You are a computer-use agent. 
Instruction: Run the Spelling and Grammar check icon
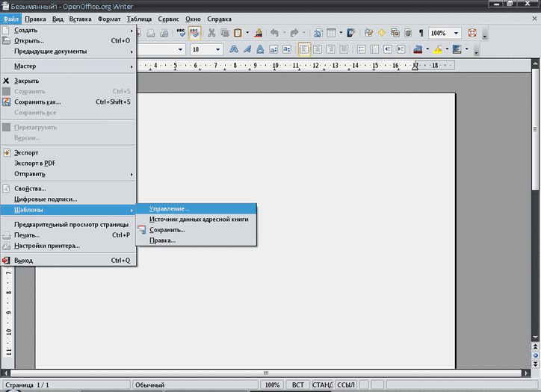click(181, 33)
